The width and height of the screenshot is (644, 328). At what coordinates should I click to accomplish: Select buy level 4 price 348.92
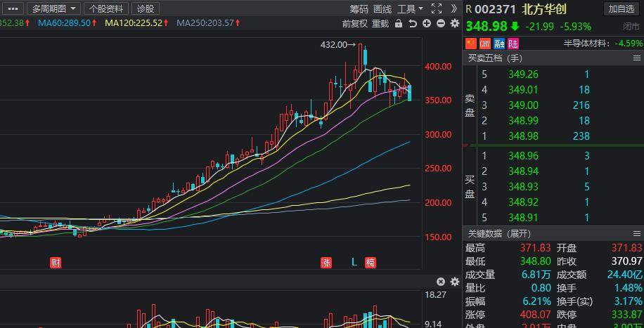(x=523, y=202)
